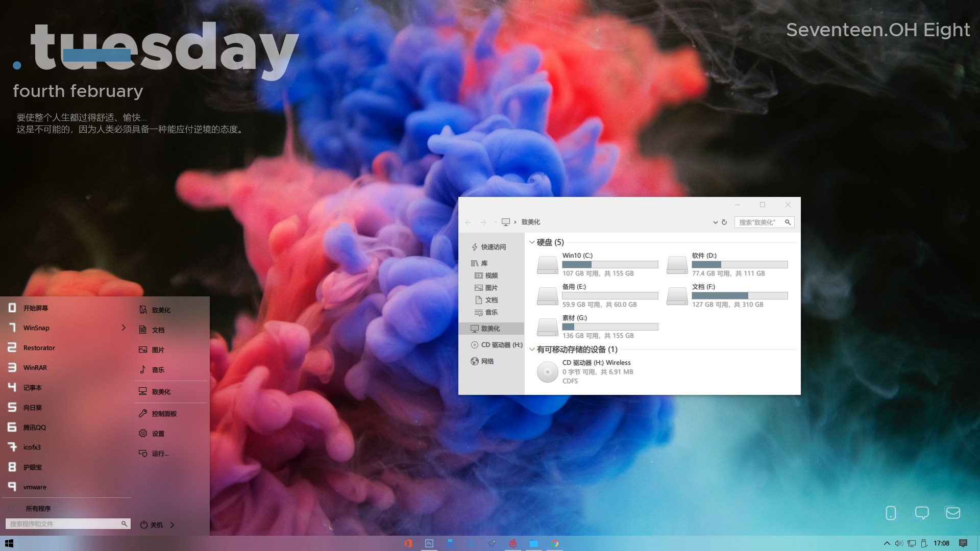The image size is (980, 551).
Task: Click the Explorer search magnifier icon
Action: tap(788, 222)
